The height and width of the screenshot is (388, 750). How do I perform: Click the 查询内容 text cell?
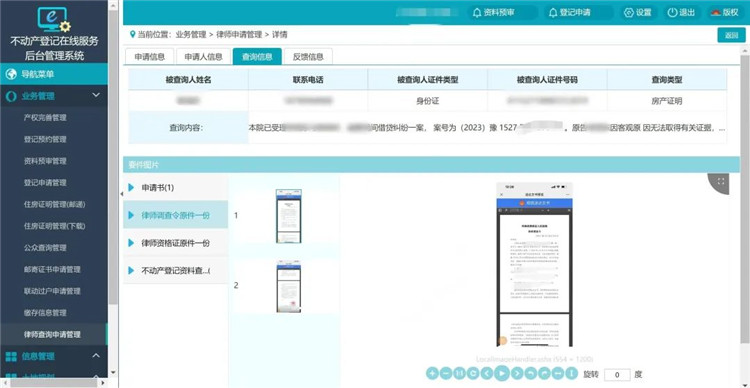pyautogui.click(x=487, y=128)
